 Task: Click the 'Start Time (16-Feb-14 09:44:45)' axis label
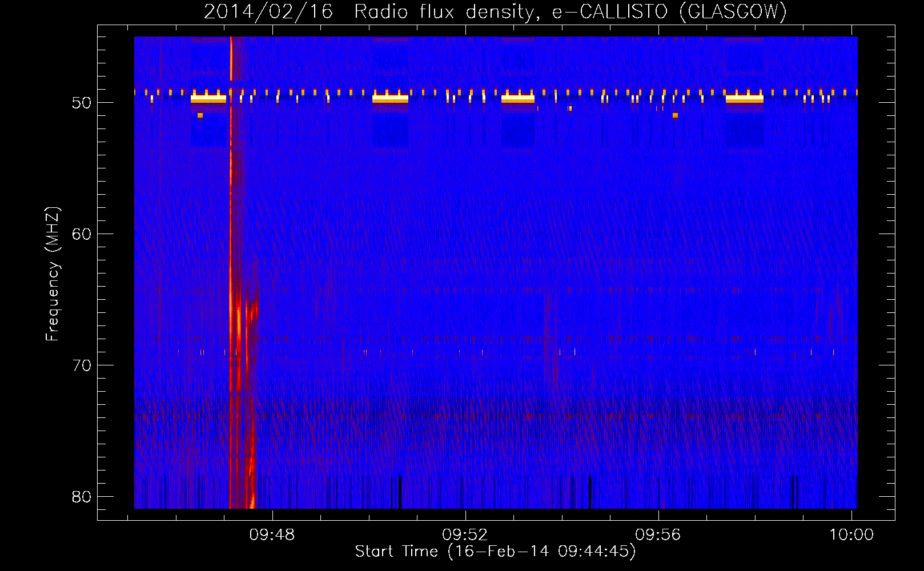click(x=495, y=552)
